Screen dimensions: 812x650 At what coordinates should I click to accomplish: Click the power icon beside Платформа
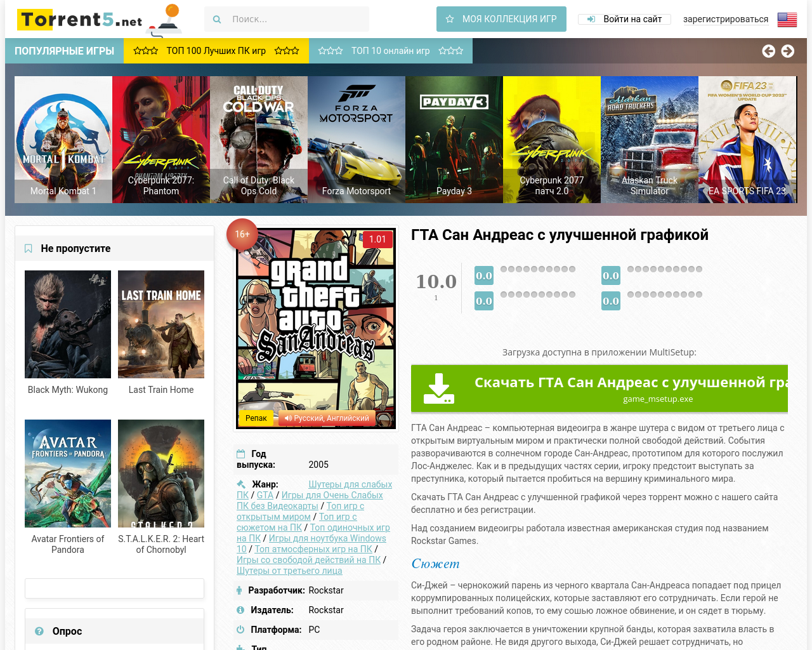coord(240,630)
